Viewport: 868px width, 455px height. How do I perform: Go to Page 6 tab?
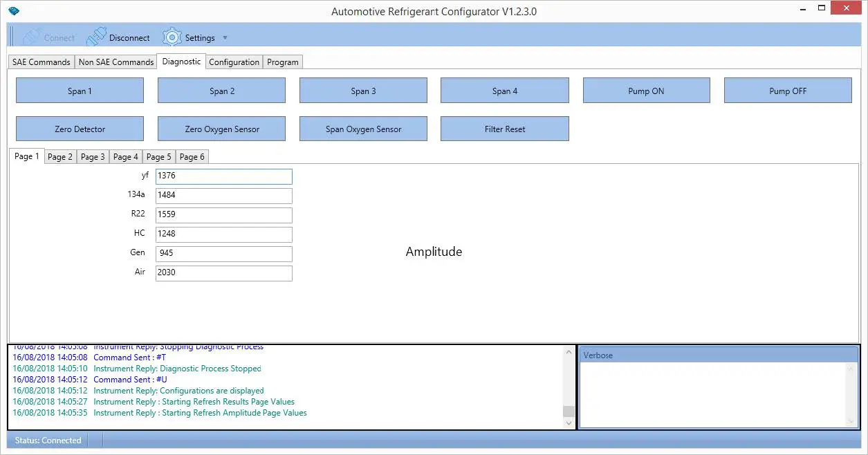click(x=192, y=156)
